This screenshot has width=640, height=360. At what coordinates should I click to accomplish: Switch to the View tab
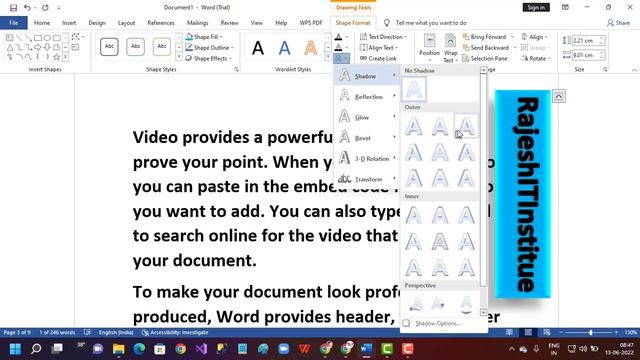click(x=256, y=23)
